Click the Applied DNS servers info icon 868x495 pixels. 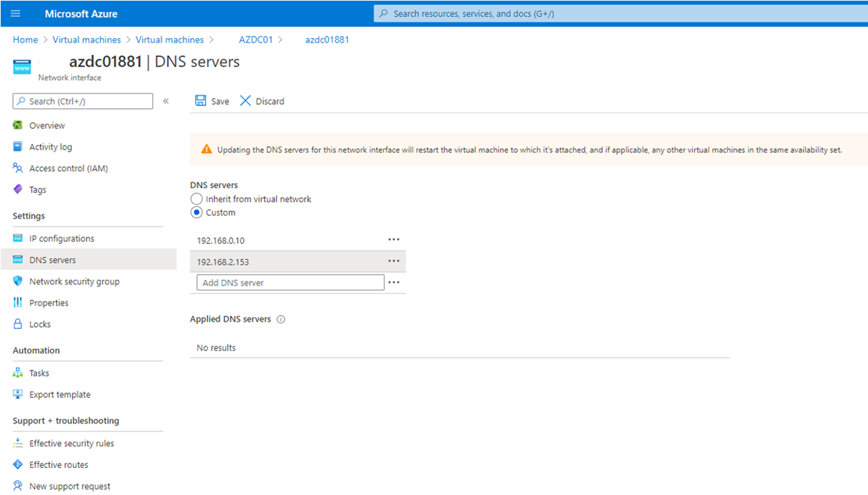click(x=281, y=319)
